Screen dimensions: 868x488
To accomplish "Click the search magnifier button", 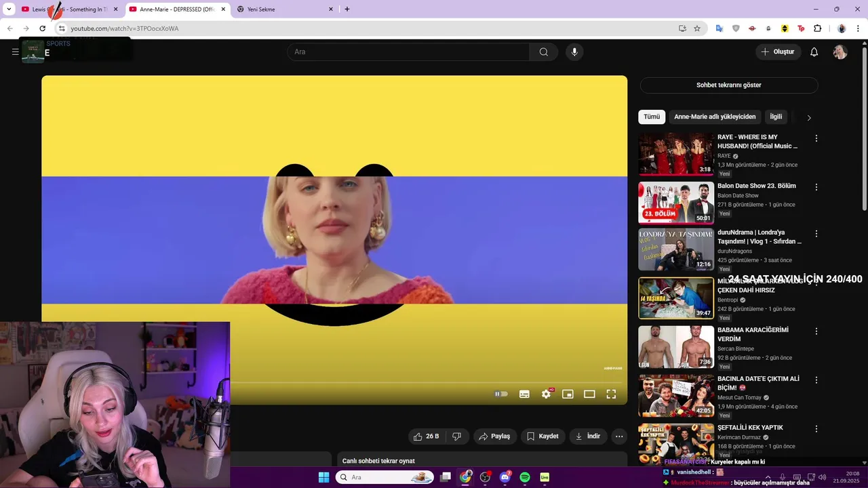I will [x=544, y=52].
